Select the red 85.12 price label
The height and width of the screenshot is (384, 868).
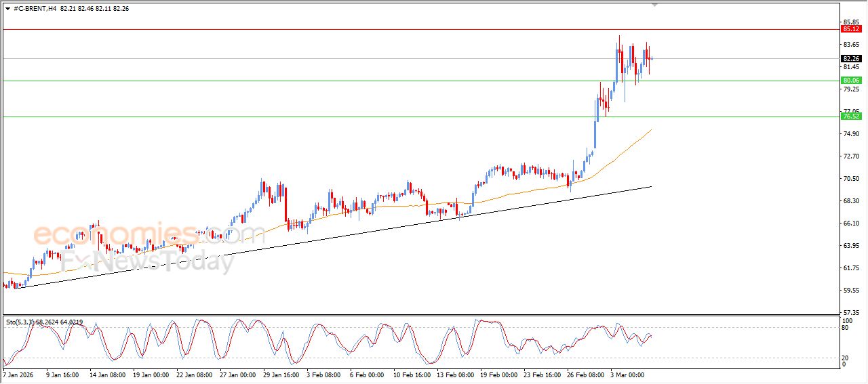tap(850, 29)
